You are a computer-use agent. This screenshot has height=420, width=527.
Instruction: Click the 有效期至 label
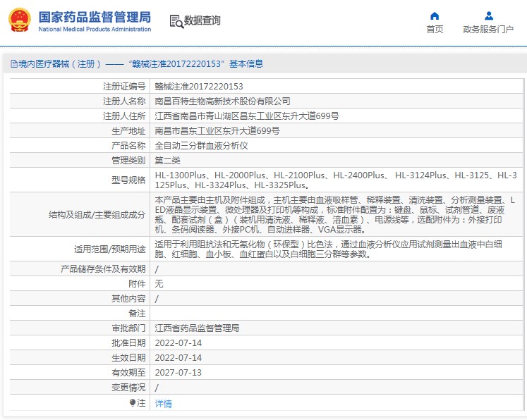click(128, 372)
